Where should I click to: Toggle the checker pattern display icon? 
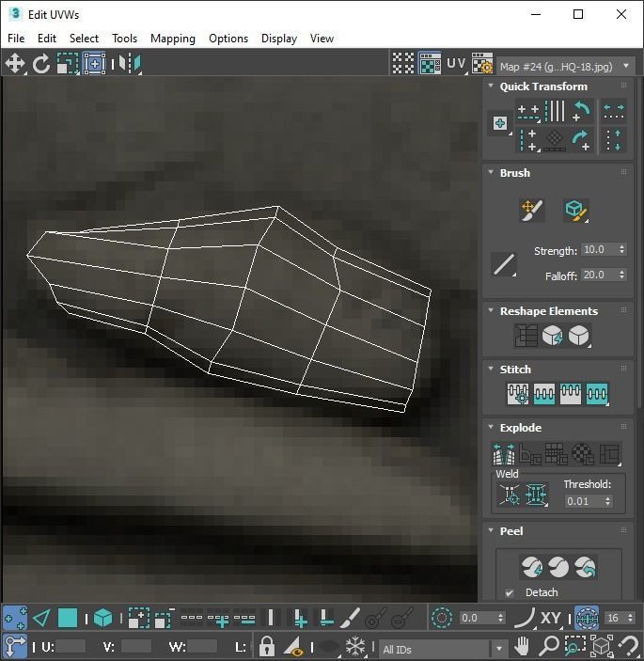(x=403, y=63)
